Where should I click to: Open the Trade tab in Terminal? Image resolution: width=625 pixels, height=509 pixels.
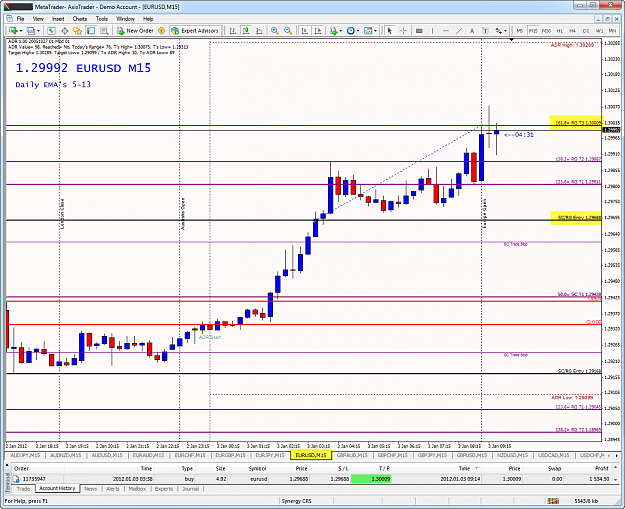23,489
